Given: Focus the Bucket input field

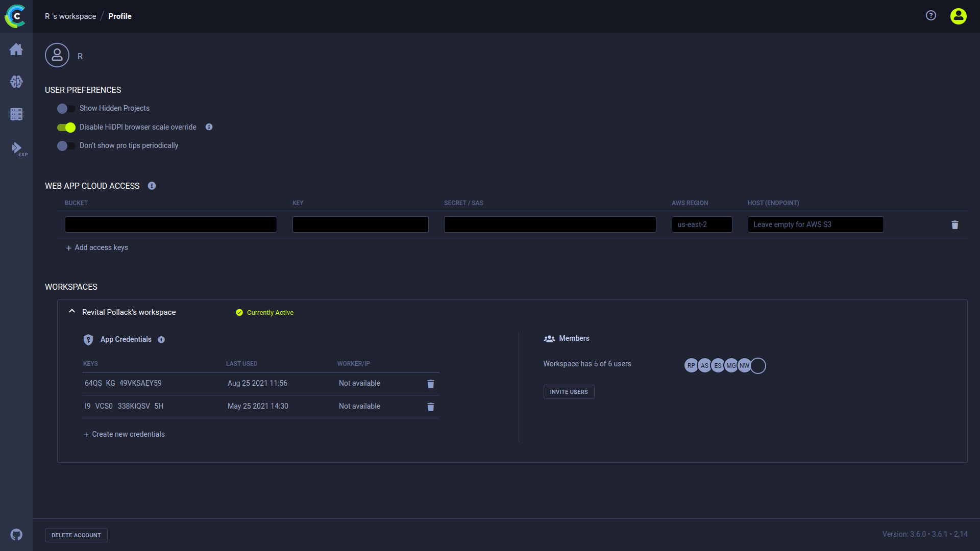Looking at the screenshot, I should [170, 225].
